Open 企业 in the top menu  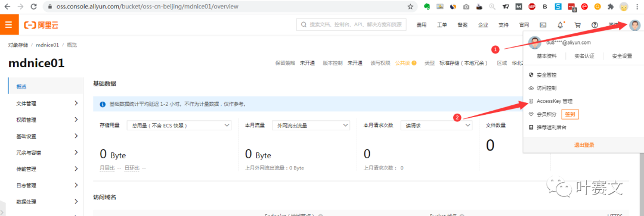[483, 25]
